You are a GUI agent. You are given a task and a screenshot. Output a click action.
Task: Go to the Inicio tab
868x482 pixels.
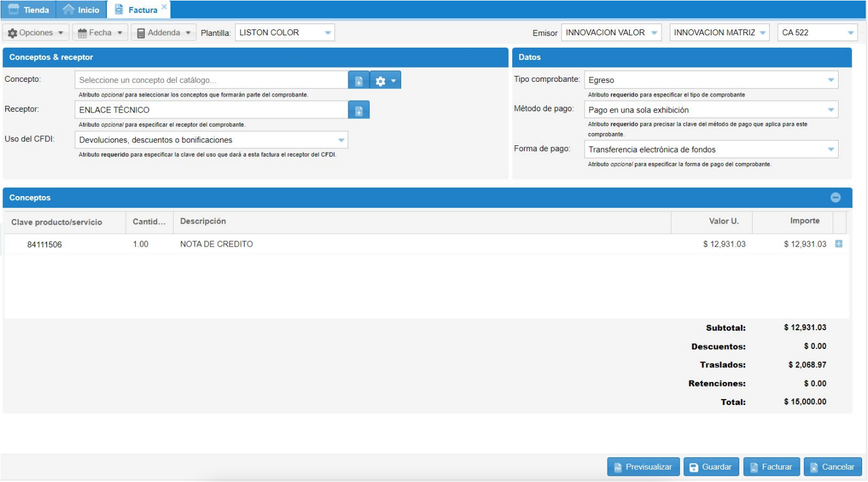pyautogui.click(x=81, y=10)
